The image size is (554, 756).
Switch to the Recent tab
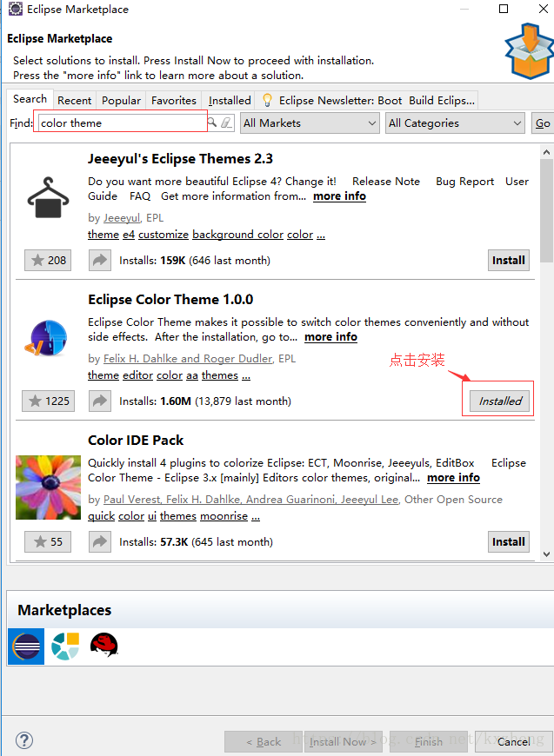[x=74, y=100]
